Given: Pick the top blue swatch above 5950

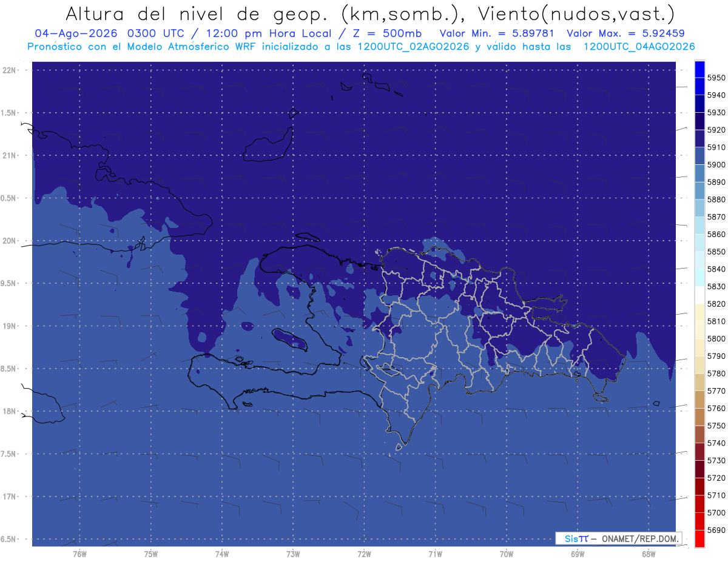Looking at the screenshot, I should (699, 69).
